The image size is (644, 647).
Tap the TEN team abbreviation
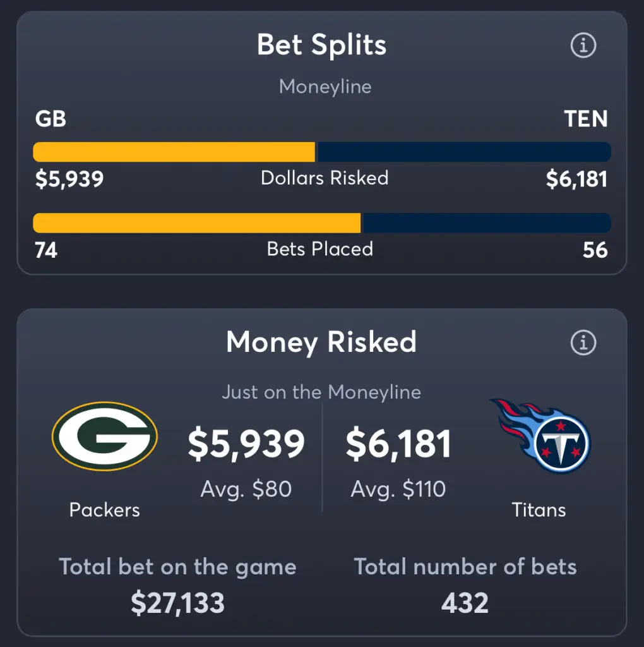pos(586,119)
